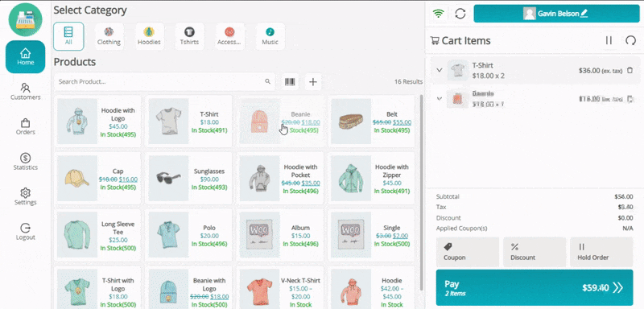Select the All category

tap(68, 36)
